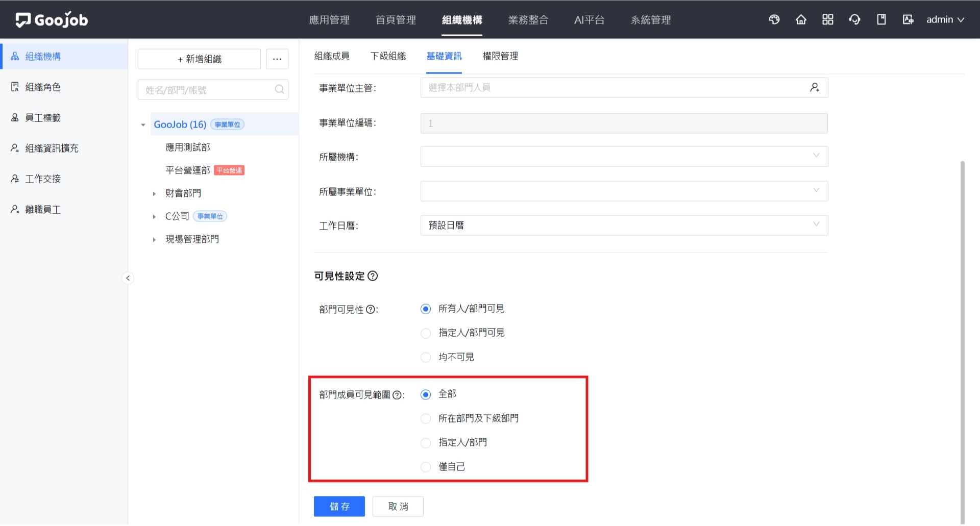Collapse the left sidebar with arrow handle

click(128, 278)
